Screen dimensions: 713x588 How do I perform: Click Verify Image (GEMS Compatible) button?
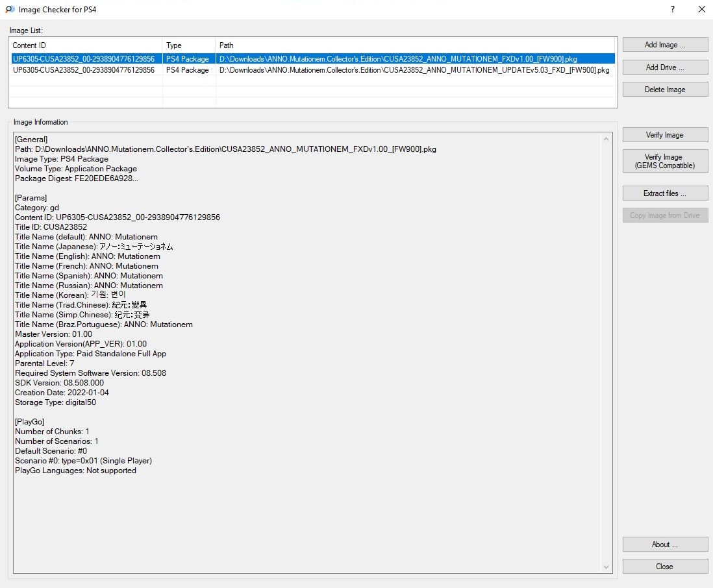[x=665, y=162]
